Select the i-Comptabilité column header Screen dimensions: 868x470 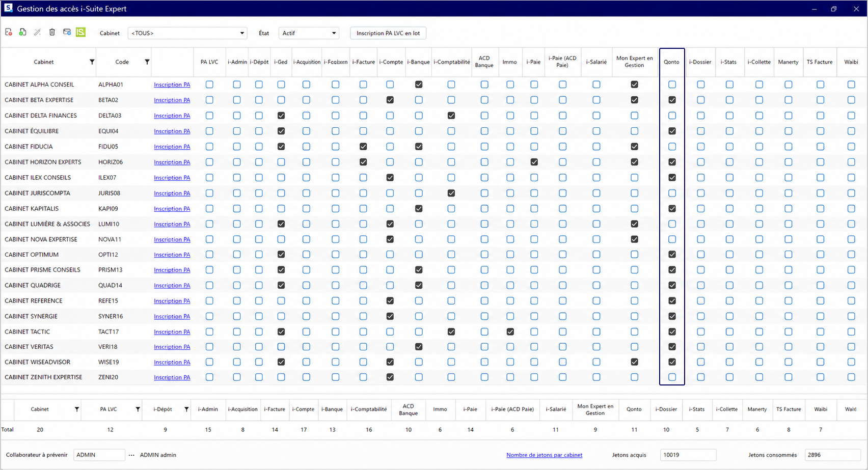click(452, 62)
